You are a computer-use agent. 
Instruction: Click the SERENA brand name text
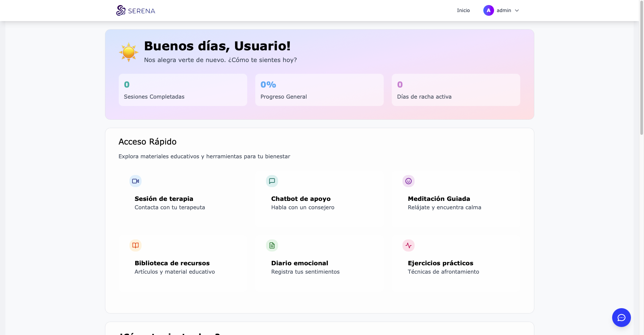(x=142, y=11)
